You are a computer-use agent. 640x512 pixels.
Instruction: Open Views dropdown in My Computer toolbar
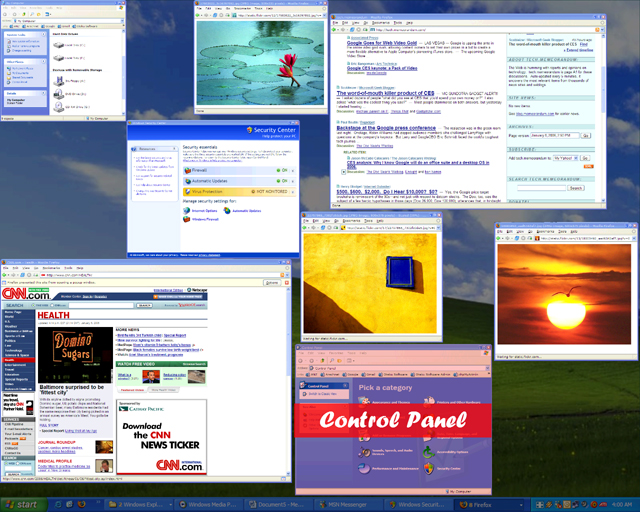pos(48,14)
